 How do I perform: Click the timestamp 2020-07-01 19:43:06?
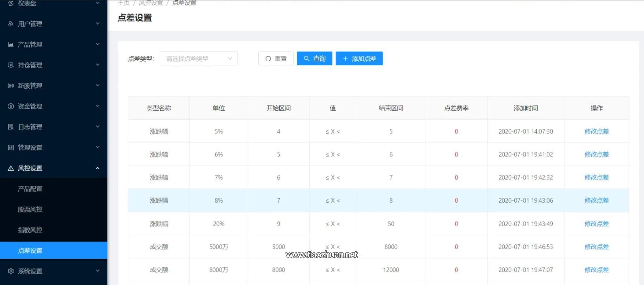tap(526, 200)
